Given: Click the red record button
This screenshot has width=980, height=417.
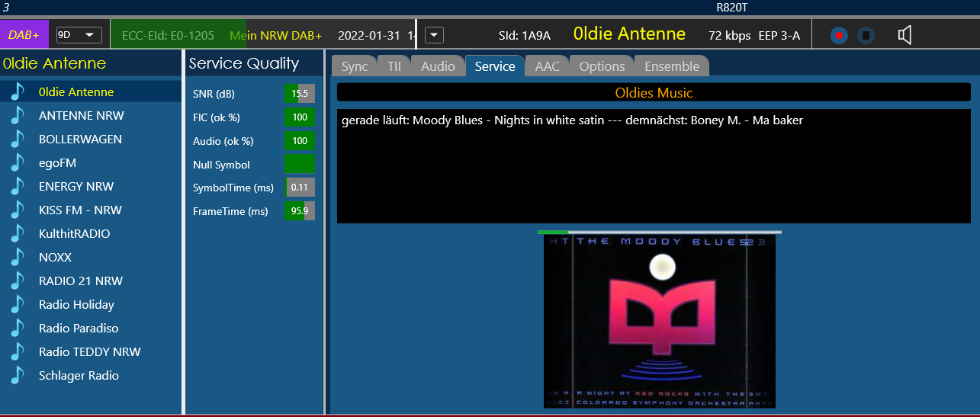Looking at the screenshot, I should coord(839,35).
